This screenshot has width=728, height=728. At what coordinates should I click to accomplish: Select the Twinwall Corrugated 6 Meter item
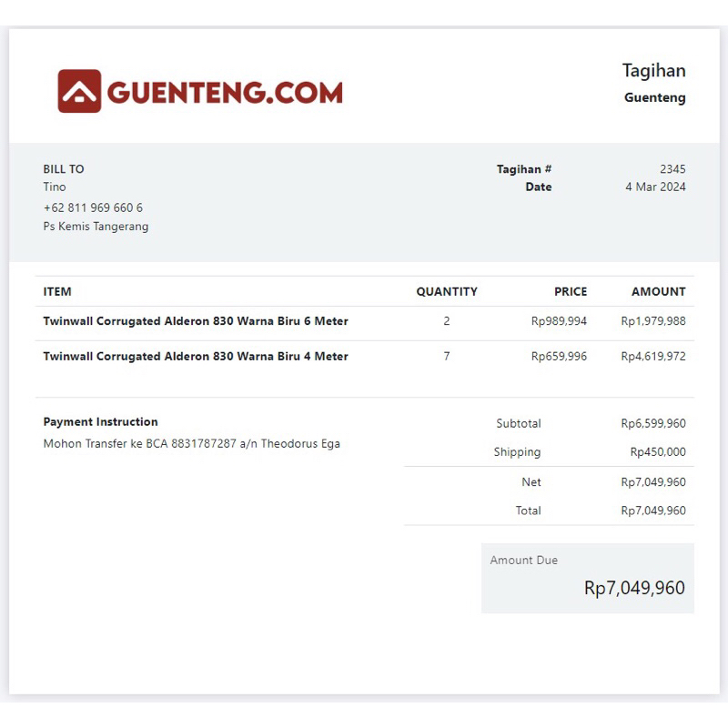coord(196,321)
